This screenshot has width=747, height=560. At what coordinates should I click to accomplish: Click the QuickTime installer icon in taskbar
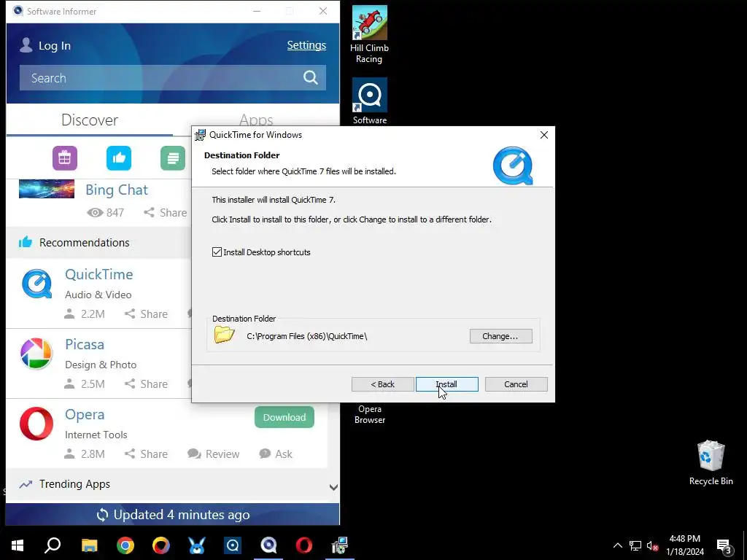coord(340,545)
